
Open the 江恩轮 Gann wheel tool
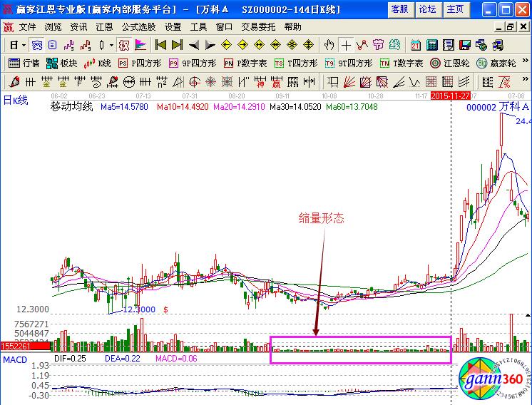pos(451,63)
